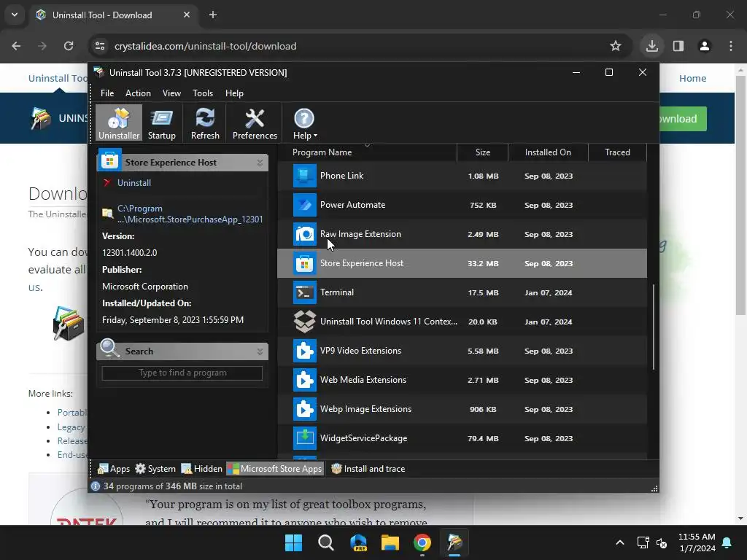Screen dimensions: 747x560
Task: Click the Power Automate app icon
Action: pos(304,205)
